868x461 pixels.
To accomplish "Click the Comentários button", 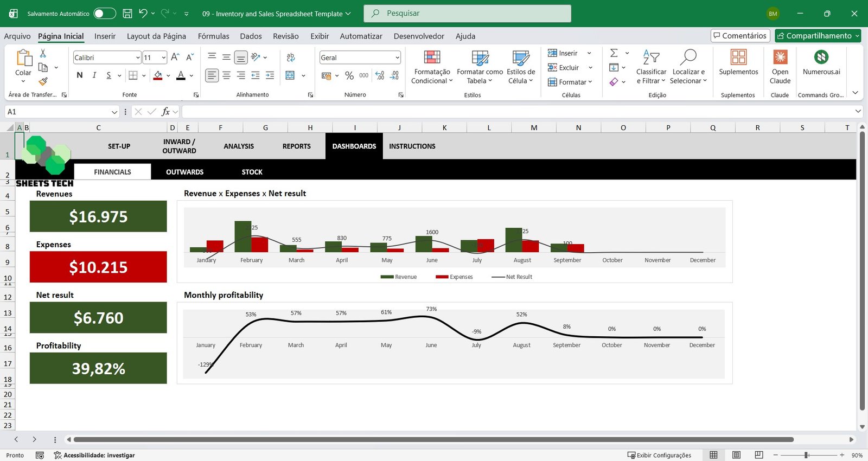I will pos(741,36).
